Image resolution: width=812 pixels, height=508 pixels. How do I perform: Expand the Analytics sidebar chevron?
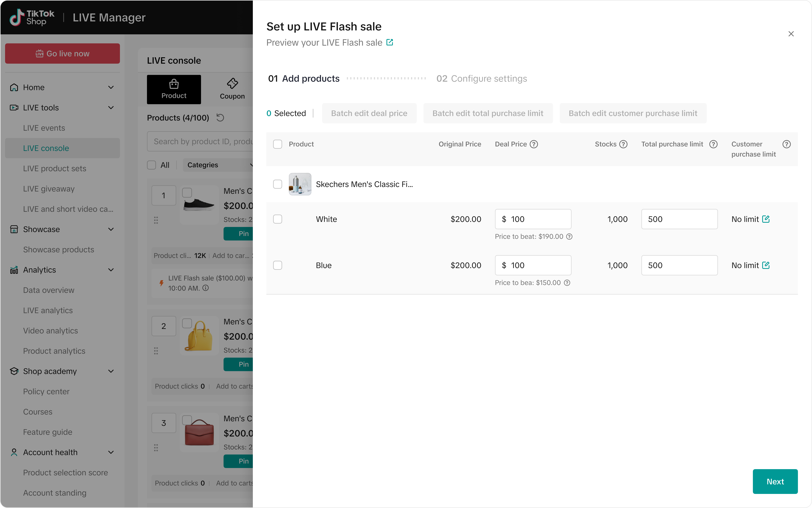pyautogui.click(x=111, y=270)
